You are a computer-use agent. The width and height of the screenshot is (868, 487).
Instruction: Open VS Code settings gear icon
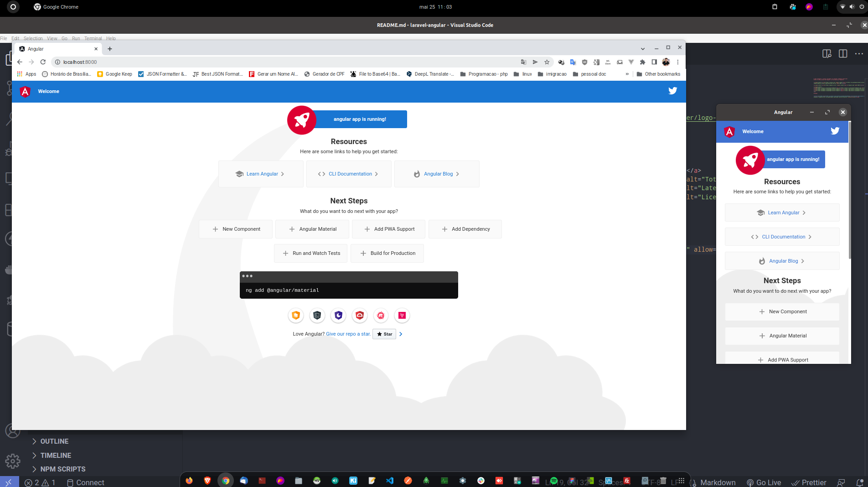click(13, 461)
